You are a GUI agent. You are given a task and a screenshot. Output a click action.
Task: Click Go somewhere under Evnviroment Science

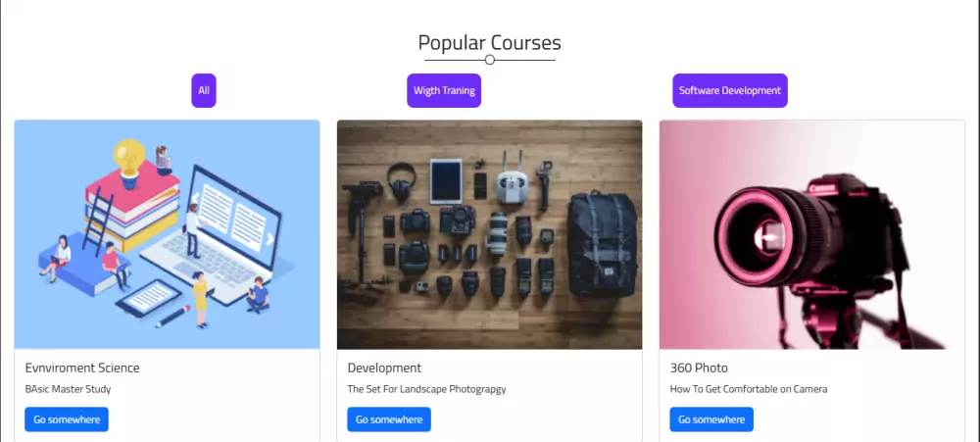coord(67,419)
